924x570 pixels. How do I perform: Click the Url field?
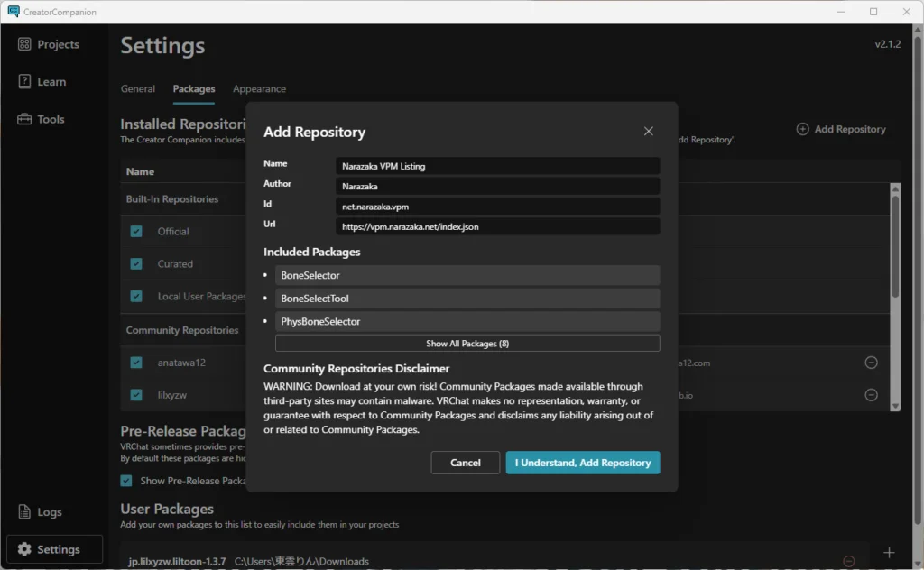[x=497, y=226]
